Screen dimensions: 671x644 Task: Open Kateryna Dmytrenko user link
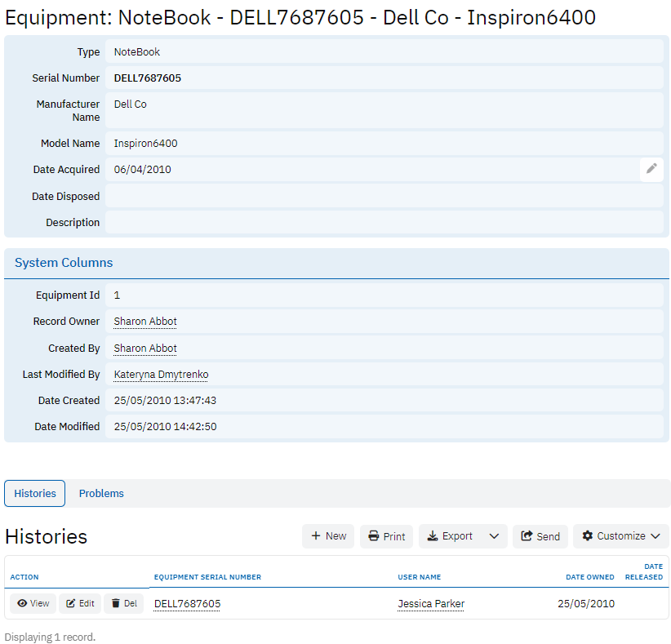161,375
